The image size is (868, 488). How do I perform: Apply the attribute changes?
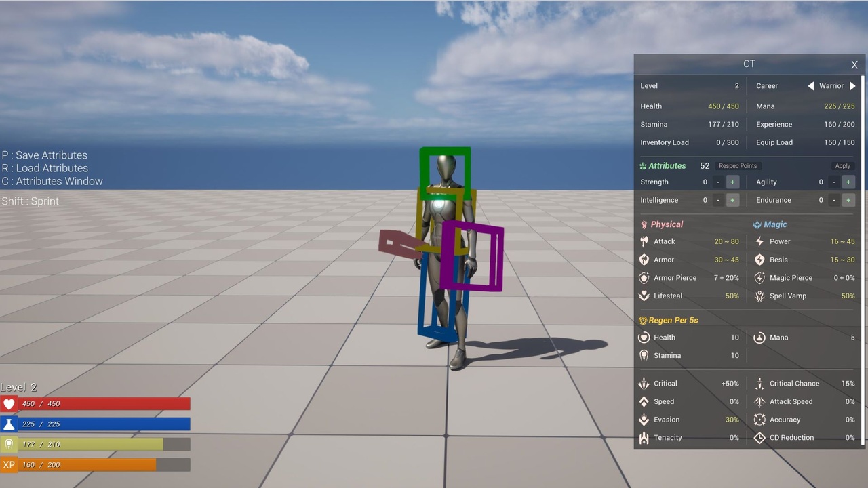(x=843, y=166)
